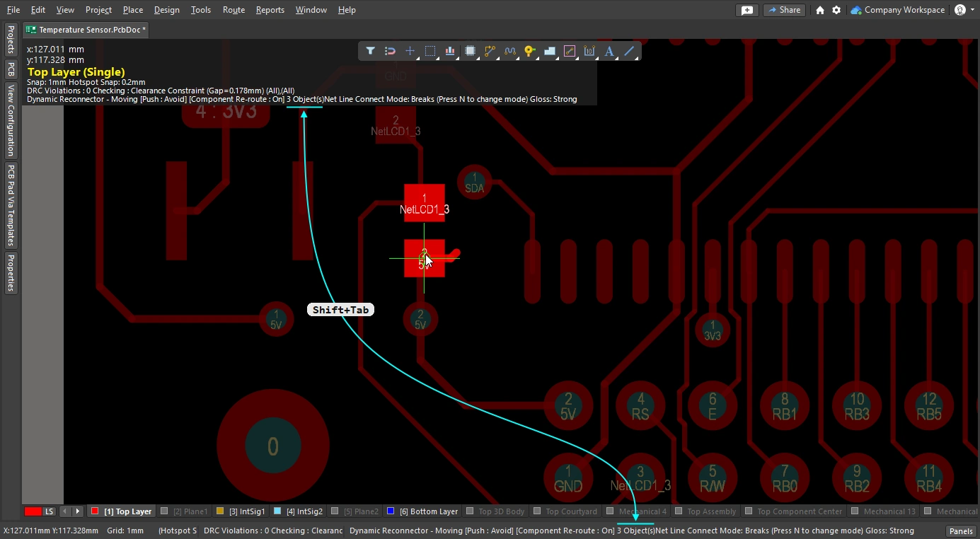Select the Place Polygon Plane icon

(550, 51)
